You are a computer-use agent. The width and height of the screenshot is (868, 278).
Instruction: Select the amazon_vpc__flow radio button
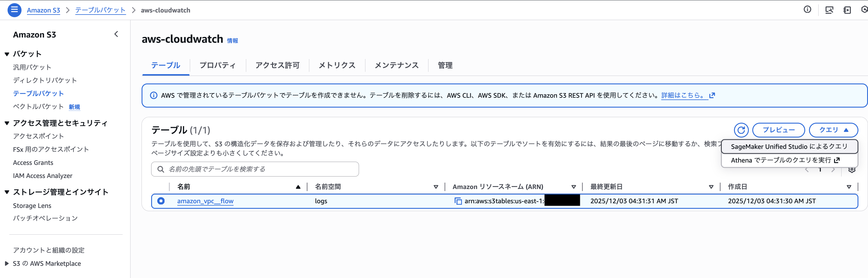[161, 201]
